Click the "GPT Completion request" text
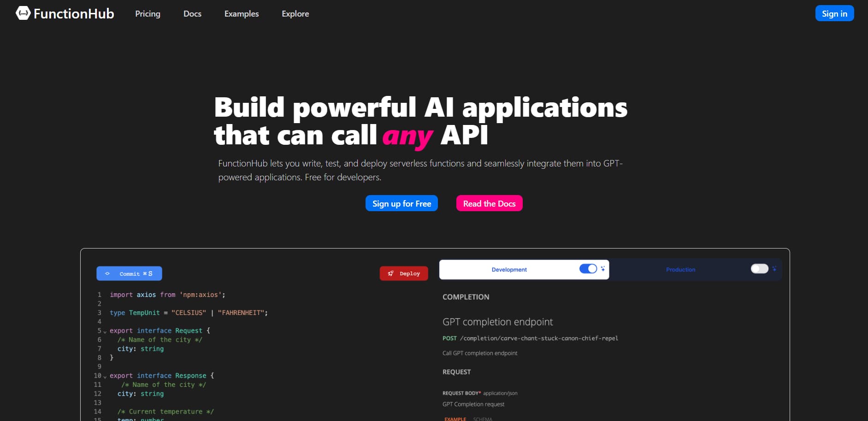The width and height of the screenshot is (868, 421). 473,404
